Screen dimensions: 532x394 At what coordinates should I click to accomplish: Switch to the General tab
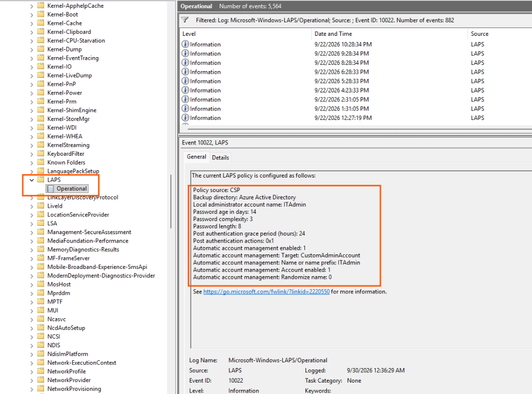click(x=196, y=157)
